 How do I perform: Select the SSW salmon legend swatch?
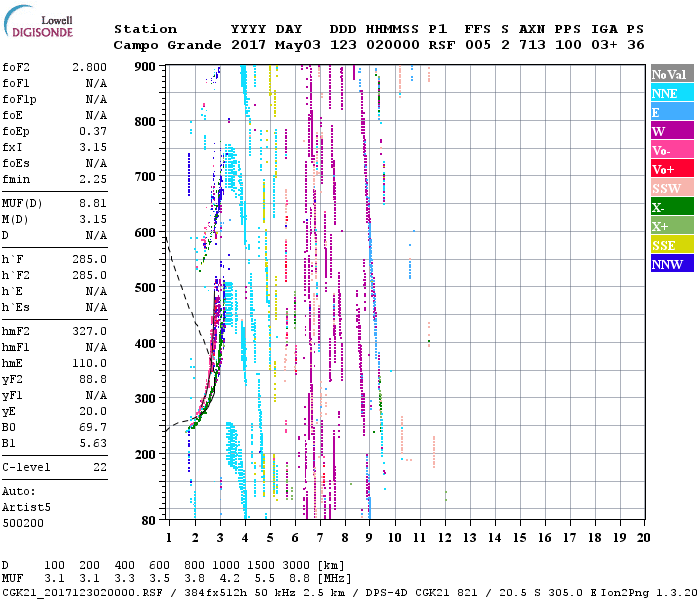pos(672,188)
